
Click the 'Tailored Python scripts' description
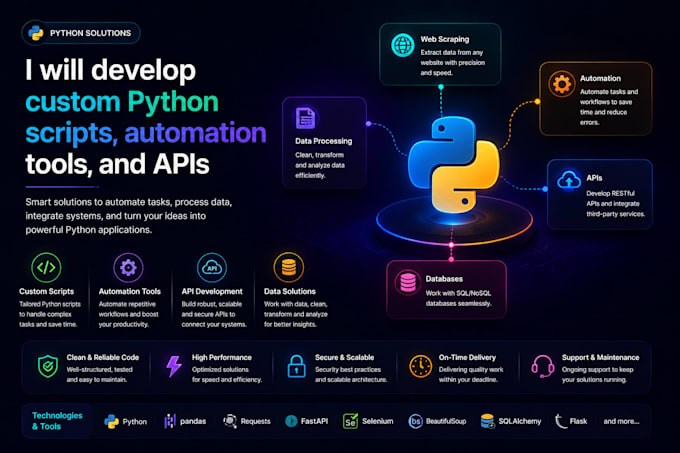tap(49, 314)
